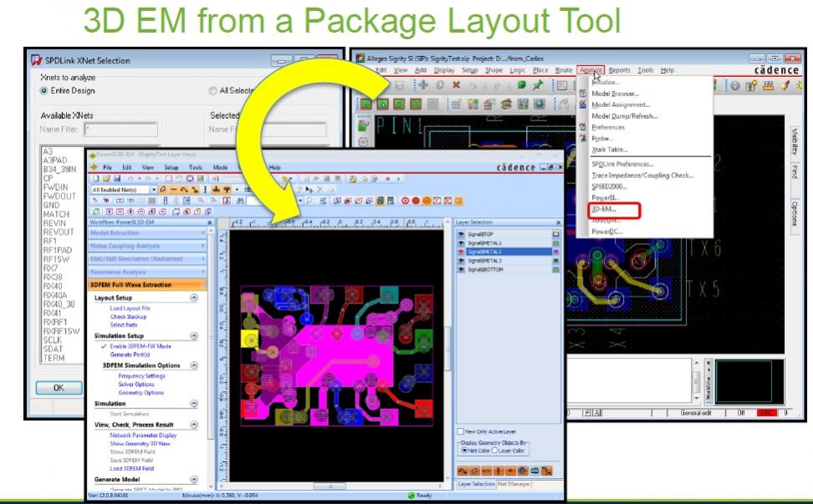Click the New file icon in PowerSI 3D-EM toolbar
This screenshot has height=504, width=813.
point(96,179)
